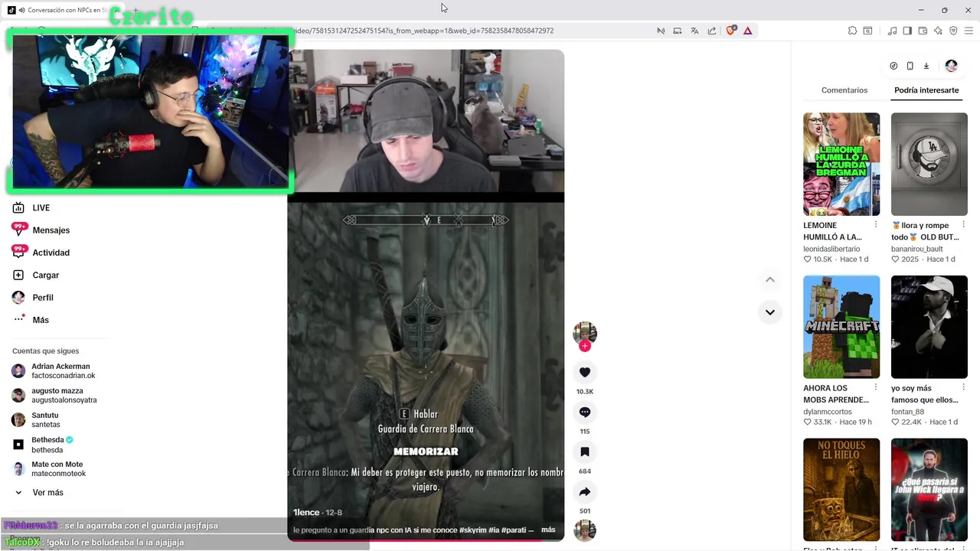The width and height of the screenshot is (980, 551).
Task: Click the browser address bar URL
Action: tap(423, 31)
